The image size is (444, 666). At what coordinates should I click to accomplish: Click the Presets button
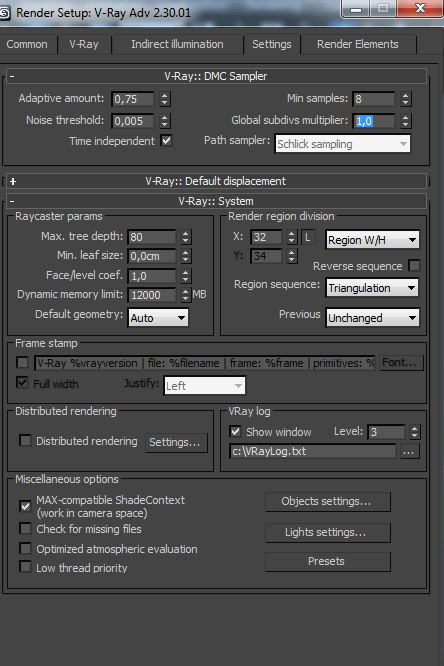point(328,562)
